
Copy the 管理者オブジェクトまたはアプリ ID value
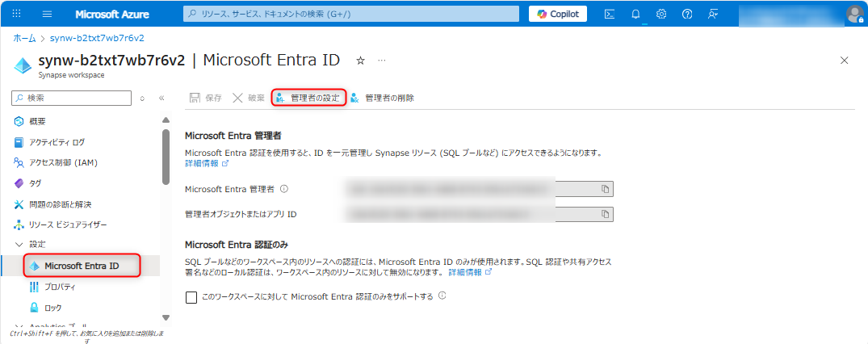click(x=606, y=214)
